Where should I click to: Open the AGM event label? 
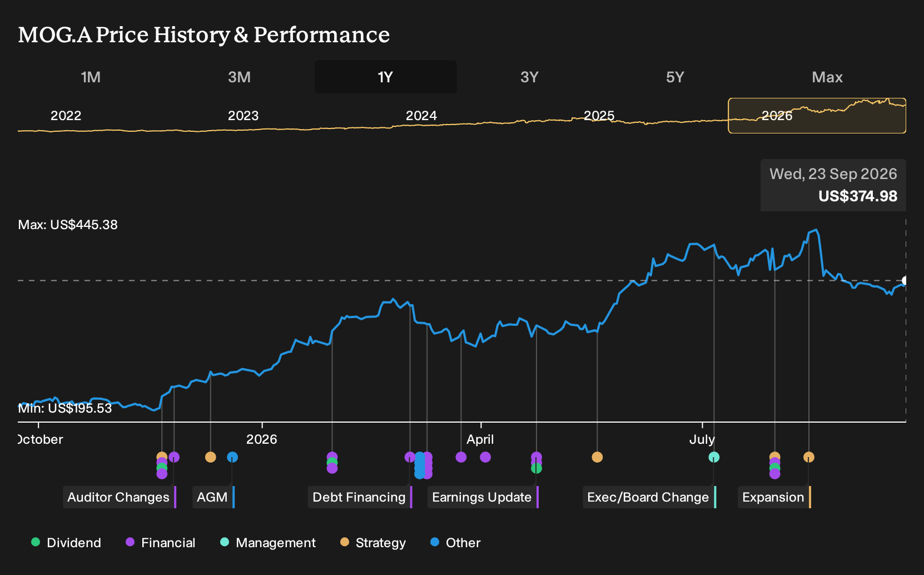click(x=213, y=497)
